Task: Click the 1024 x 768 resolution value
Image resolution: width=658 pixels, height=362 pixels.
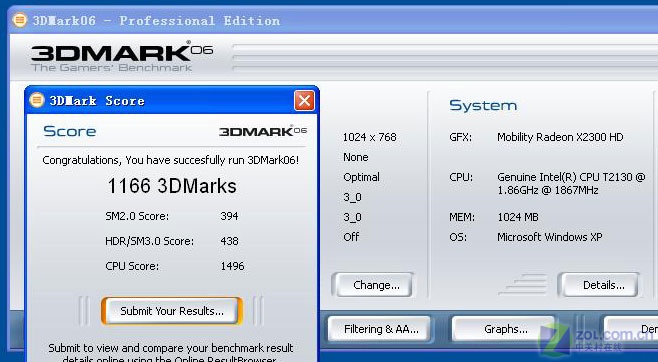Action: [x=370, y=137]
